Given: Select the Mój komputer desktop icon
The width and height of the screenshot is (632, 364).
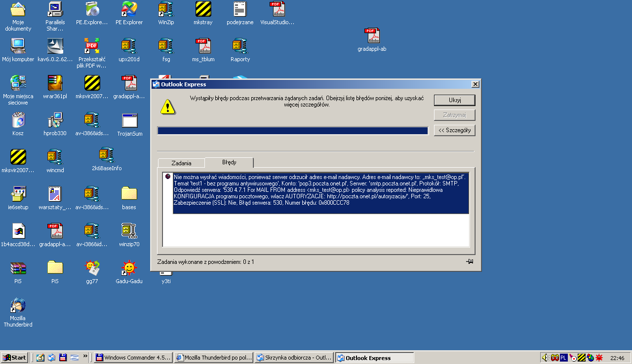Looking at the screenshot, I should tap(18, 50).
